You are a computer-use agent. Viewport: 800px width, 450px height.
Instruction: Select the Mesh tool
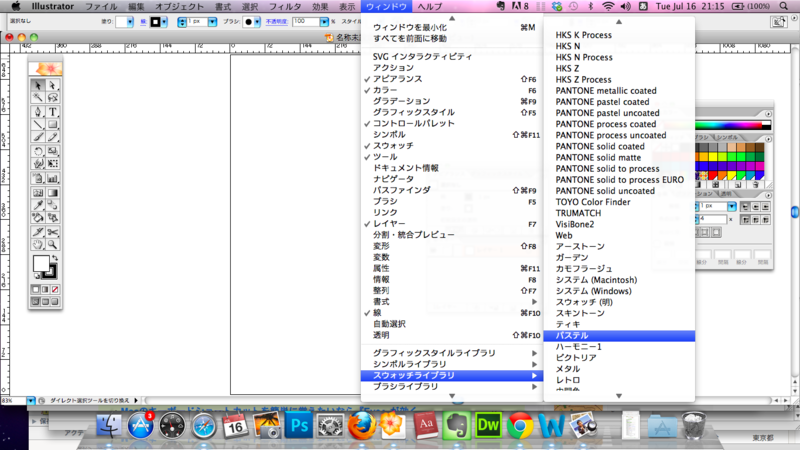[38, 193]
